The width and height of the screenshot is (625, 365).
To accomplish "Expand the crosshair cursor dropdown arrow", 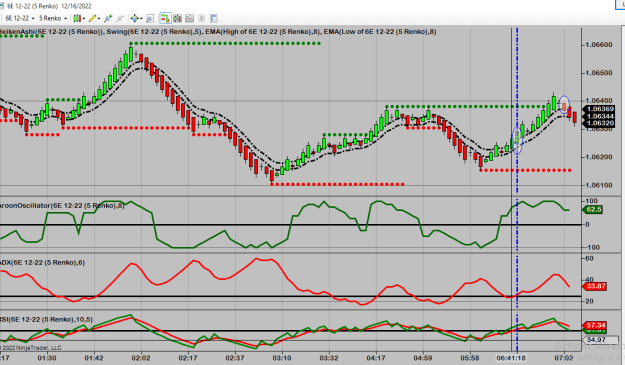I will [141, 18].
